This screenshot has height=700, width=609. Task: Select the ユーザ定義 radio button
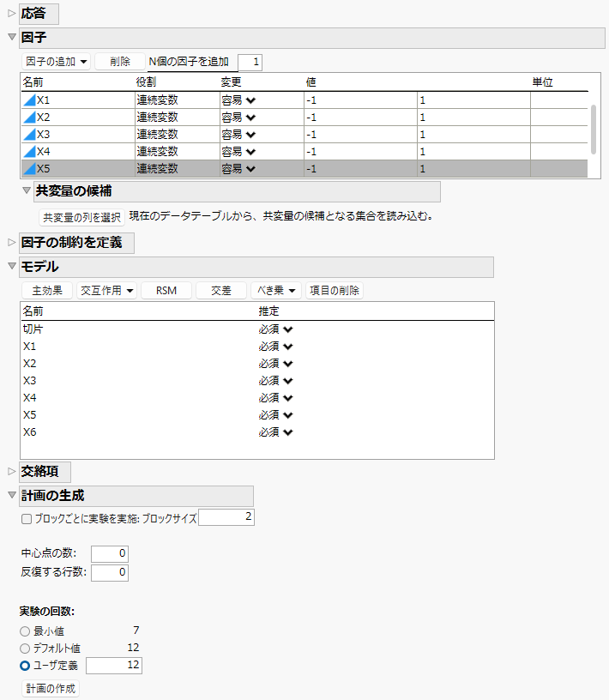pyautogui.click(x=25, y=666)
